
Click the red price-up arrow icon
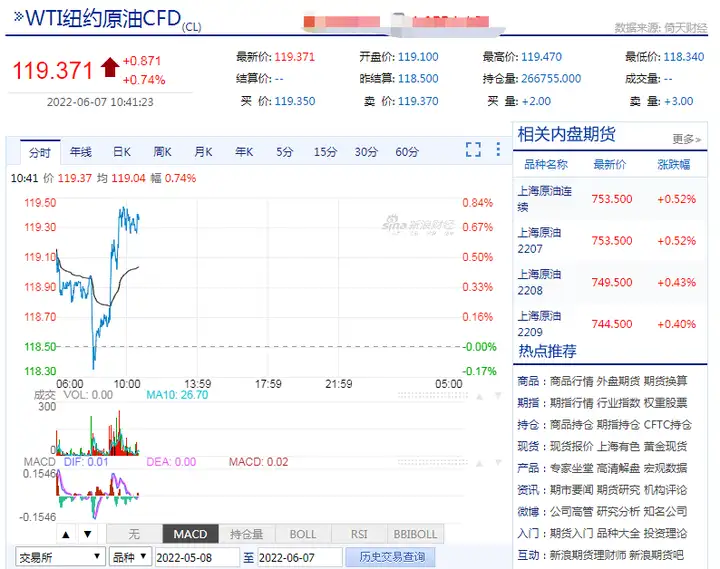(x=110, y=67)
